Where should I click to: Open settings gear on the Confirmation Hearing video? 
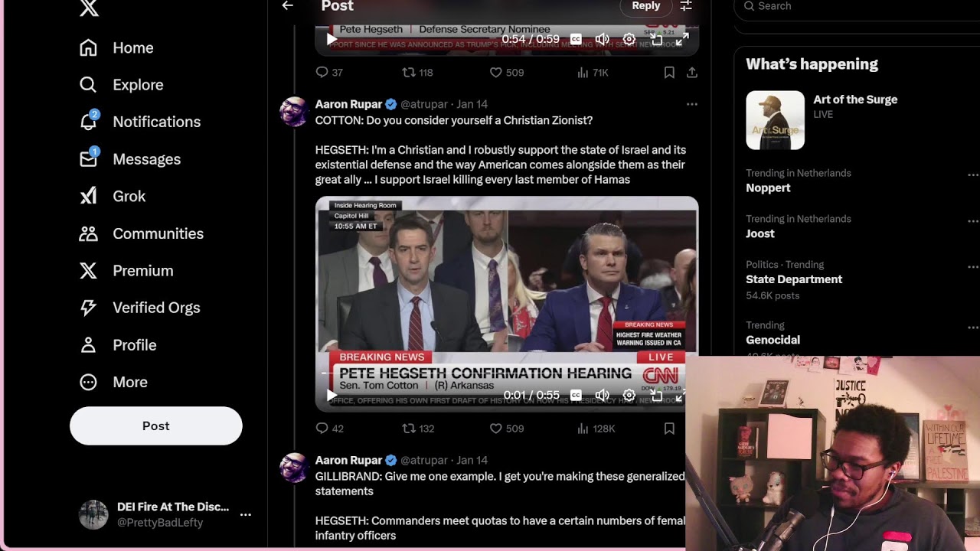point(629,396)
